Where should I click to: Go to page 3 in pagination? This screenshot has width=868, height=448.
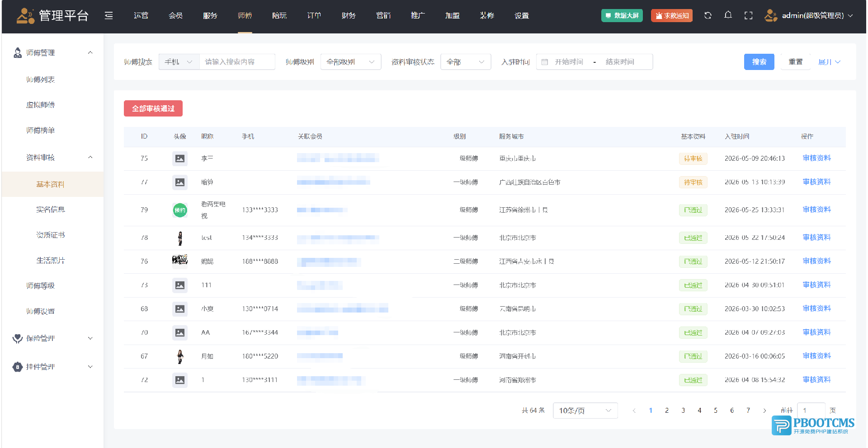683,411
